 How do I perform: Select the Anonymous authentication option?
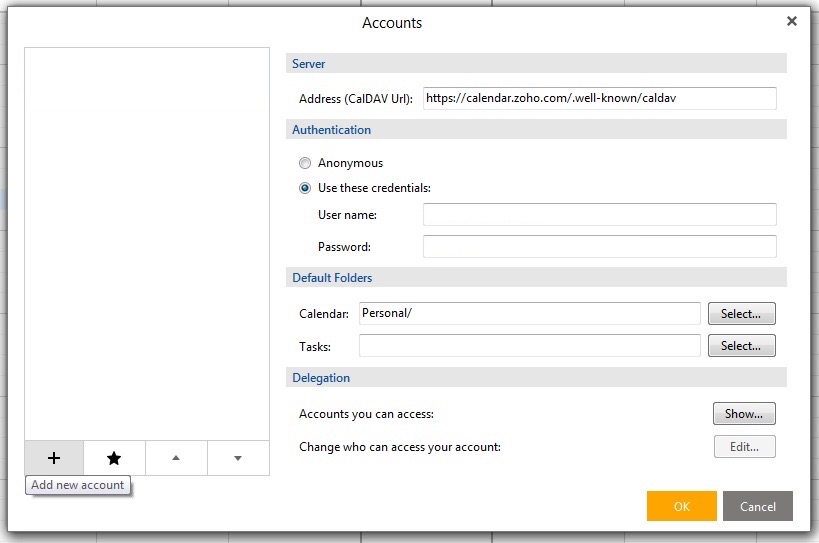coord(305,163)
